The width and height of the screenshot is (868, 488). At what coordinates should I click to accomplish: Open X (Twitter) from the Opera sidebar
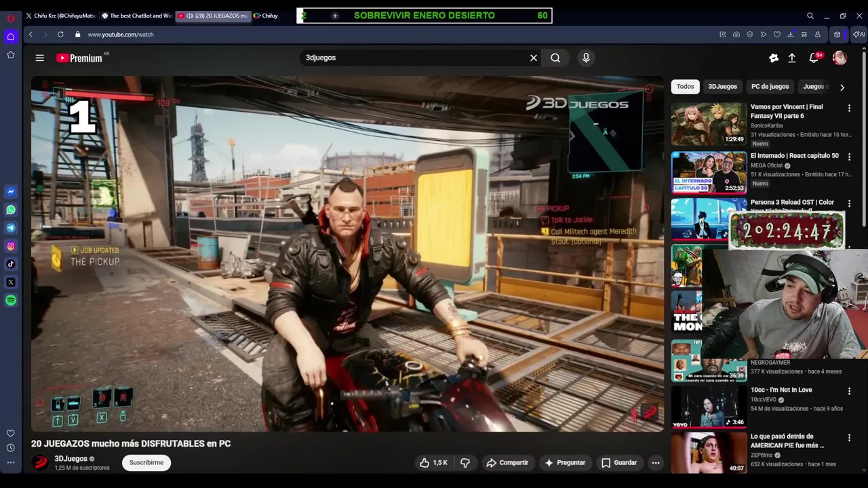click(x=11, y=282)
